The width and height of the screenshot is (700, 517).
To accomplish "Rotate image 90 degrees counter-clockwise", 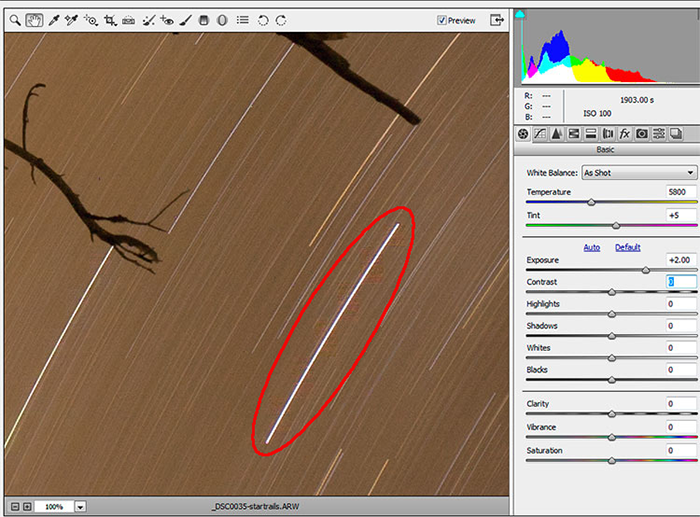I will [x=263, y=21].
